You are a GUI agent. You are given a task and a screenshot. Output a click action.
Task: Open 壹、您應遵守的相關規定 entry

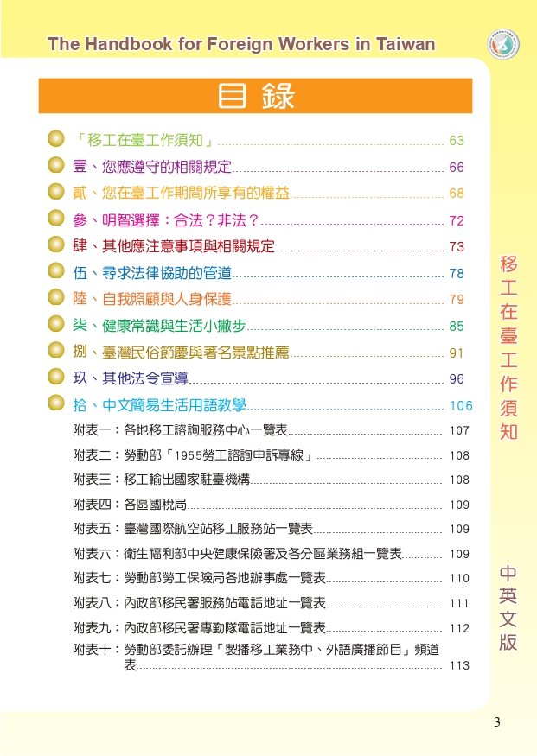point(152,167)
